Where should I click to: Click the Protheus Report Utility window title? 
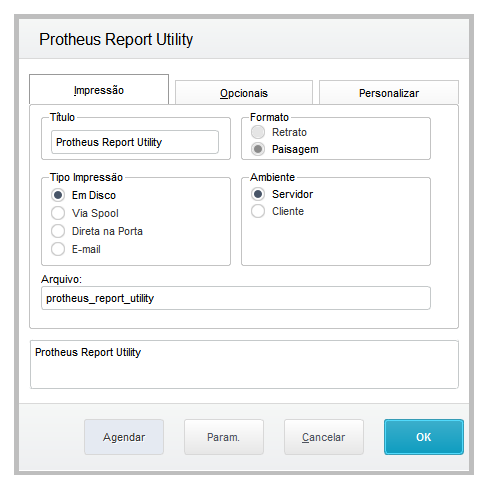[x=116, y=39]
